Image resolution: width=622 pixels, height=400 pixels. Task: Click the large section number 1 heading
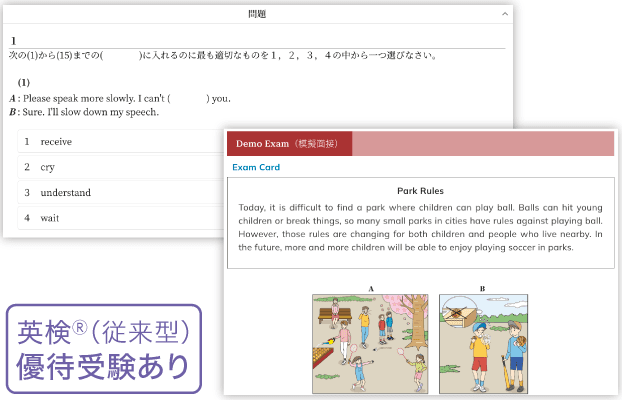click(14, 40)
